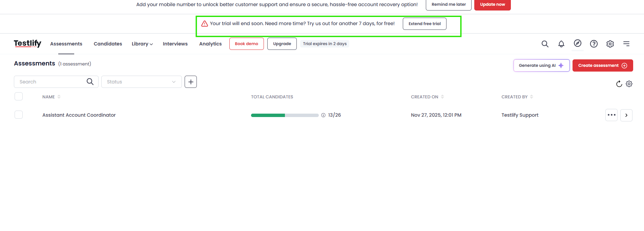This screenshot has width=644, height=231.
Task: Click the compass explore icon
Action: click(578, 43)
